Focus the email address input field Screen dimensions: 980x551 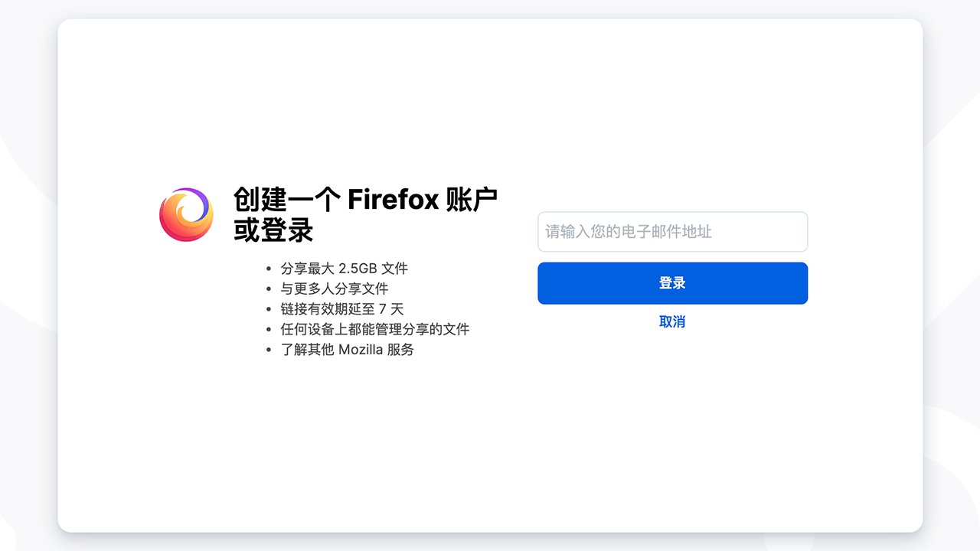(672, 232)
